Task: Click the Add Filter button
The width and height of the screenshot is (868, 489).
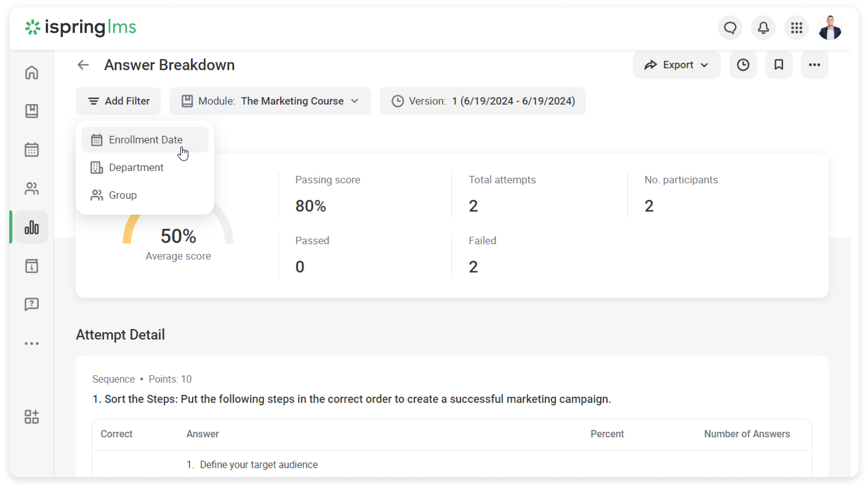Action: click(x=118, y=101)
